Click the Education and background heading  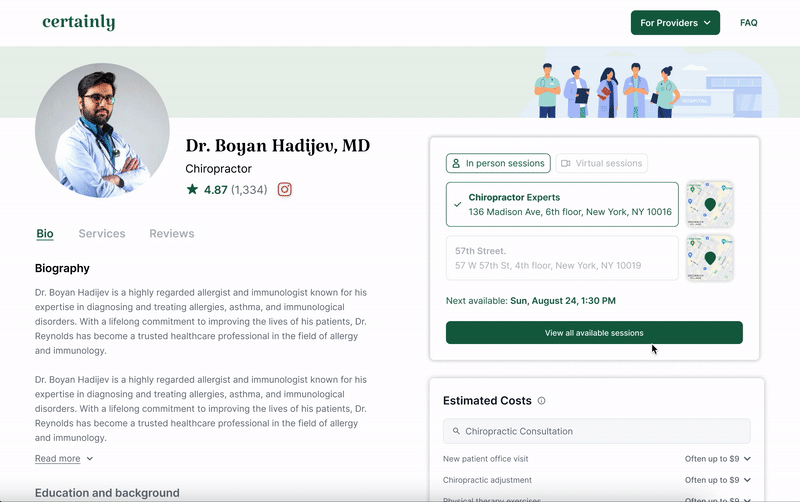107,493
